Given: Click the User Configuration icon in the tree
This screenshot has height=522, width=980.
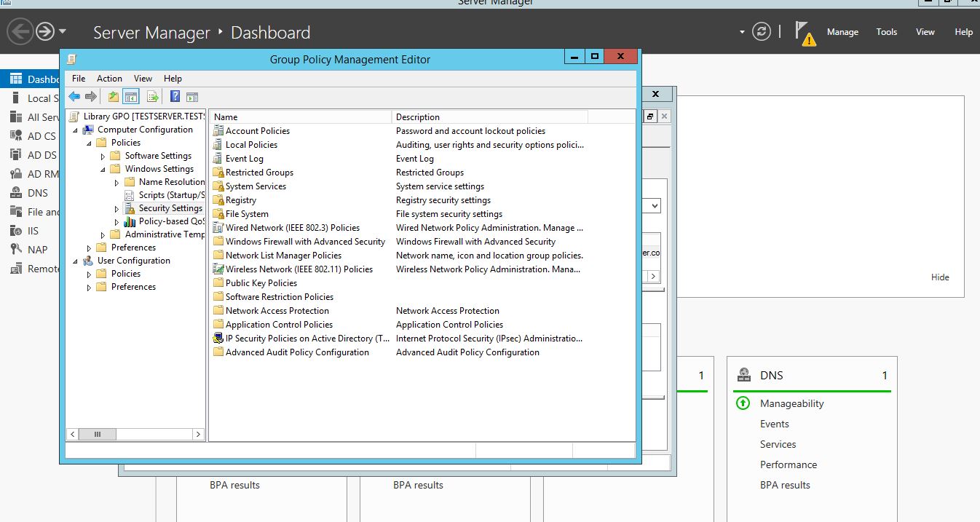Looking at the screenshot, I should click(88, 261).
